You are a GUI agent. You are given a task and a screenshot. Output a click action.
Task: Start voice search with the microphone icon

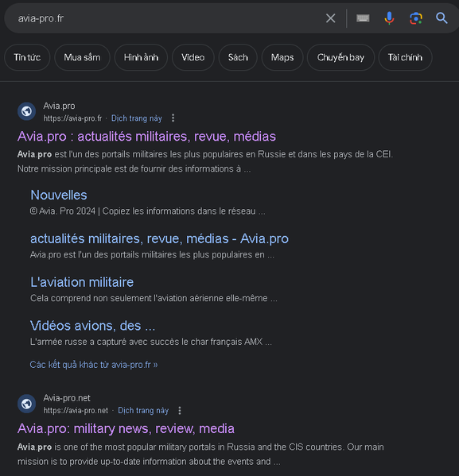click(x=389, y=18)
